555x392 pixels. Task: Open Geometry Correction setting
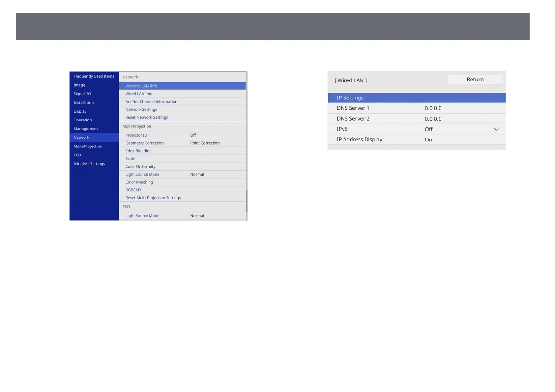coord(182,143)
